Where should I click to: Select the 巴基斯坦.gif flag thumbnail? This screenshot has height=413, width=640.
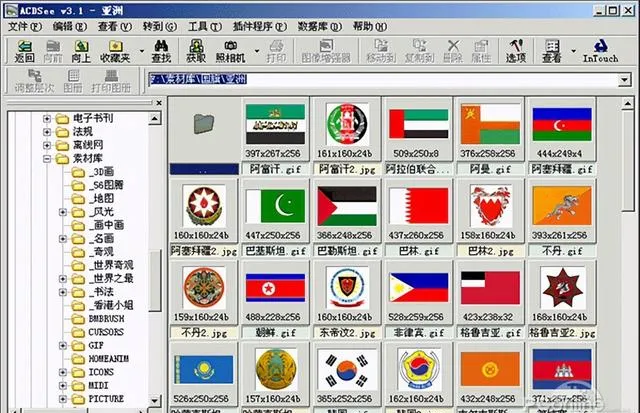click(276, 206)
